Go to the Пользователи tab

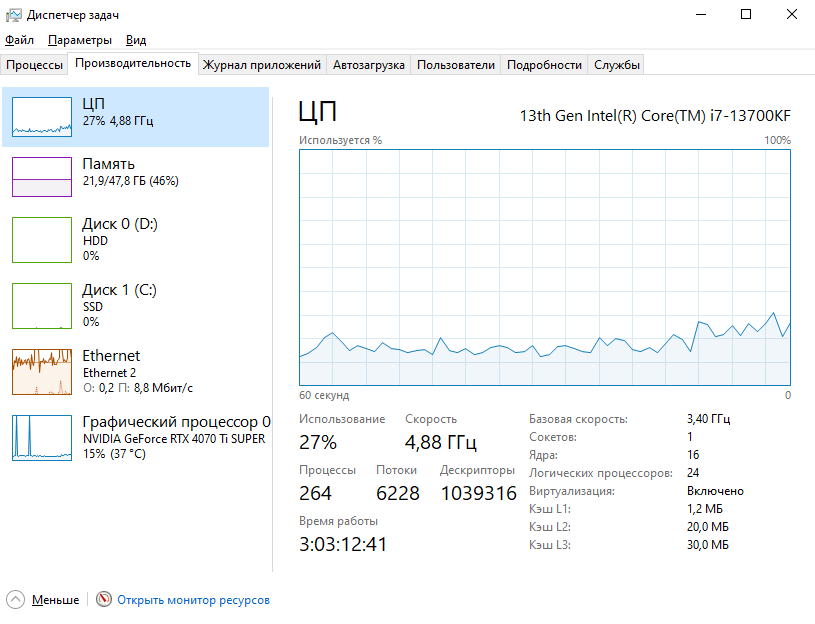tap(456, 65)
